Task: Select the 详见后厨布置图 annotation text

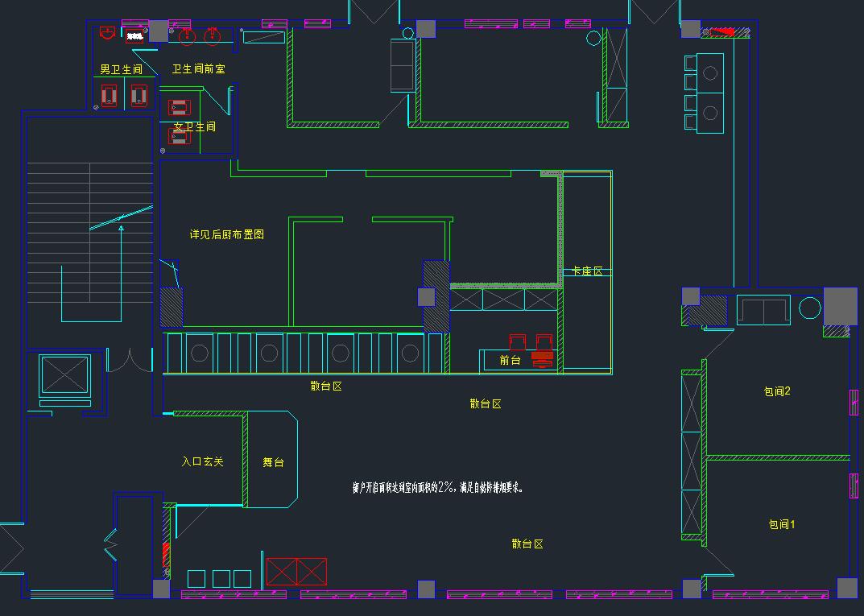Action: coord(226,234)
